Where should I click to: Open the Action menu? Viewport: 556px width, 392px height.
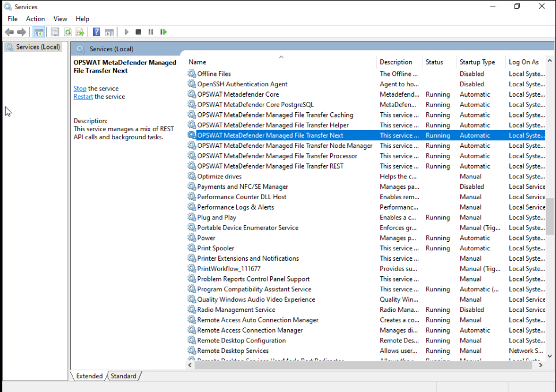coord(36,19)
